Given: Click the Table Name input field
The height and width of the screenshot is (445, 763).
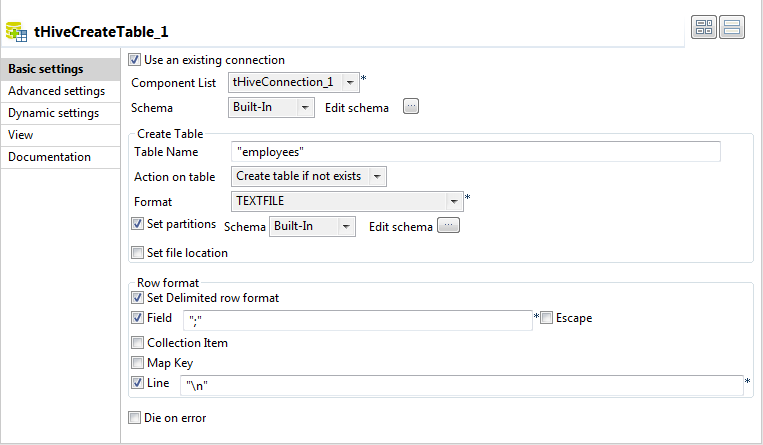Looking at the screenshot, I should click(475, 151).
